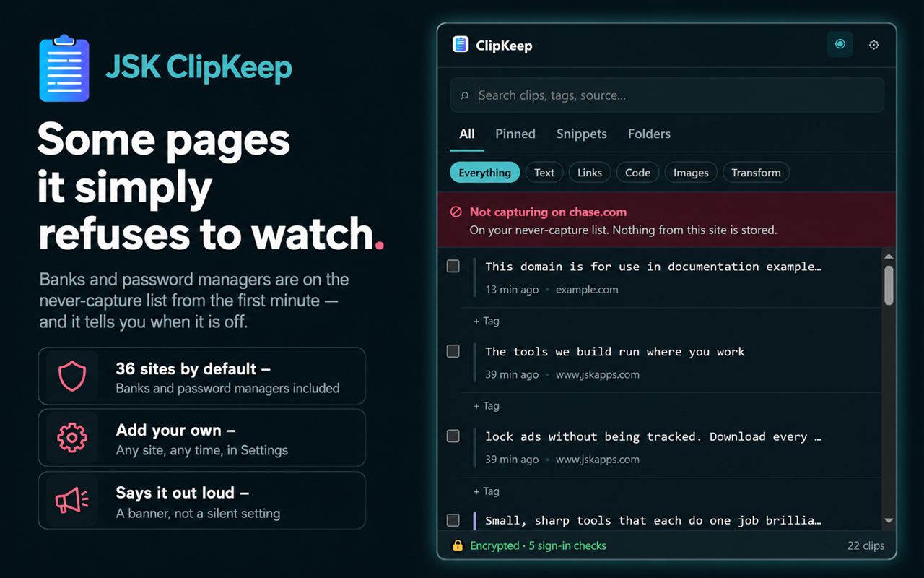Select the Transform filter chip
The width and height of the screenshot is (924, 578).
[x=756, y=173]
